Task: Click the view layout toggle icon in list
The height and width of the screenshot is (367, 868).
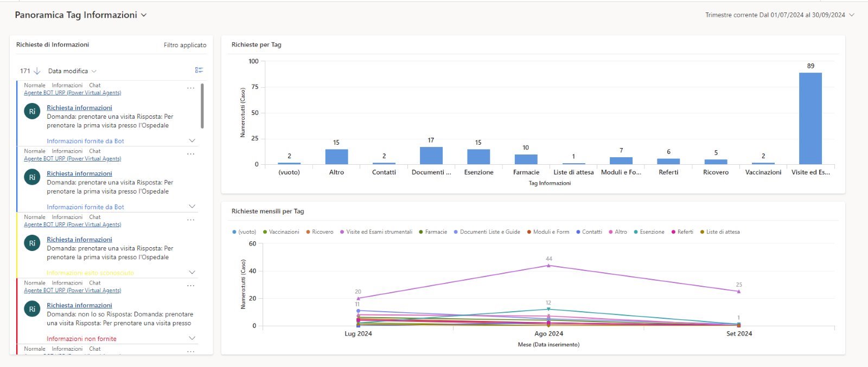Action: (x=199, y=70)
